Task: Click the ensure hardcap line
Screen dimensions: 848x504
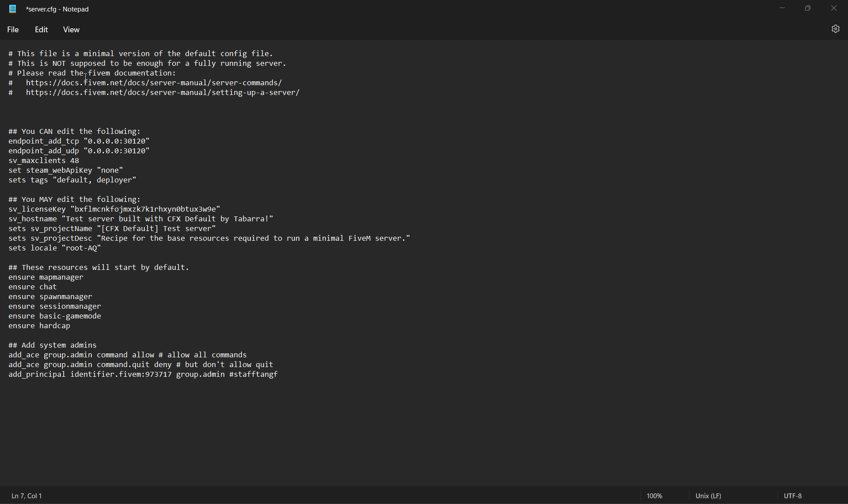Action: [39, 326]
